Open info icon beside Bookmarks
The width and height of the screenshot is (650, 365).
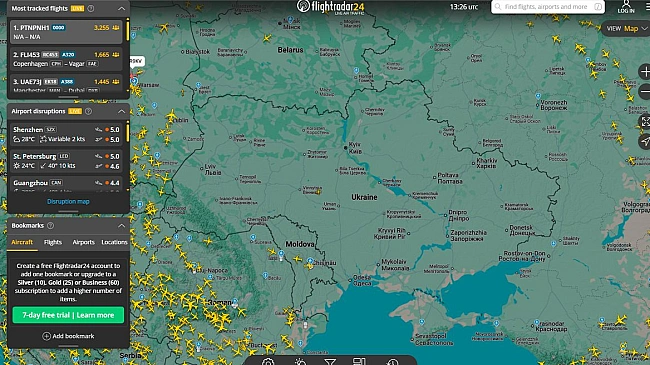(x=51, y=226)
